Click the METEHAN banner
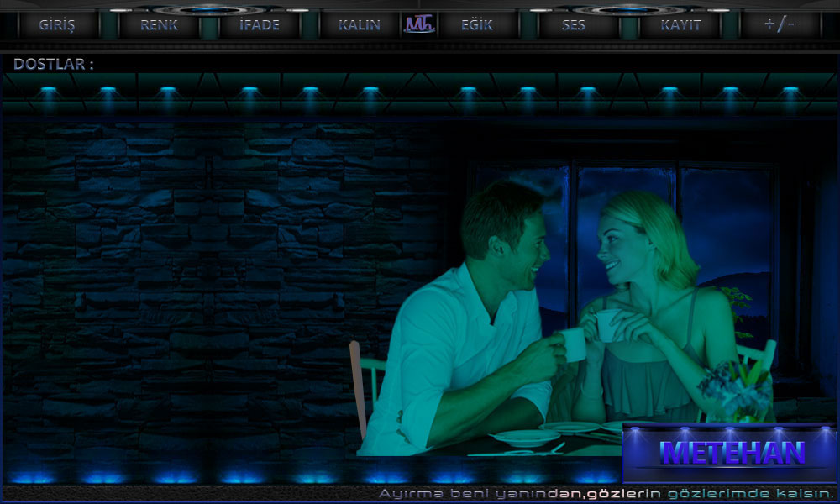The height and width of the screenshot is (504, 840). 730,453
